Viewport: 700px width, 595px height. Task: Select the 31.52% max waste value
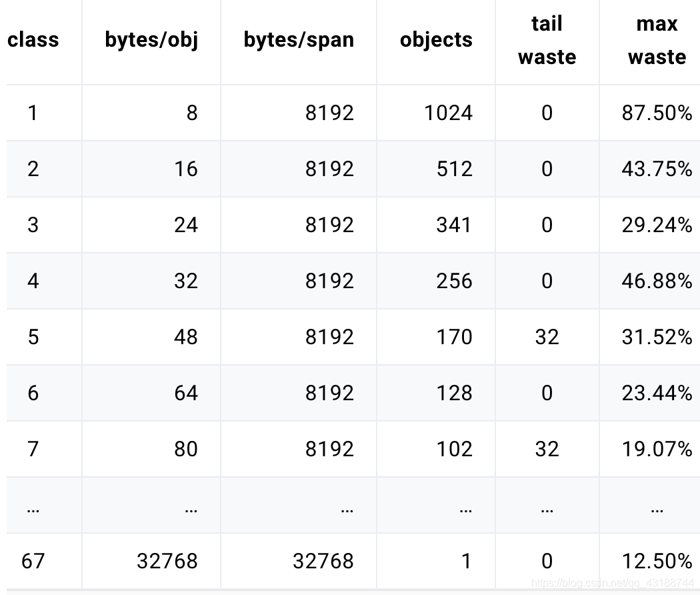[657, 337]
